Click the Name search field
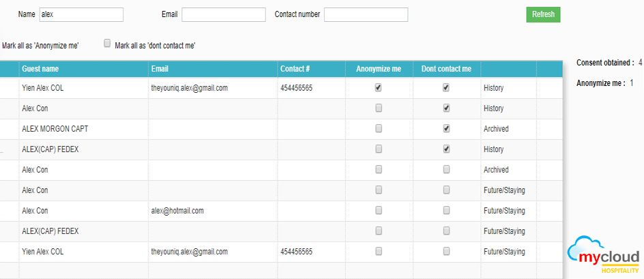This screenshot has height=279, width=644. tap(81, 15)
